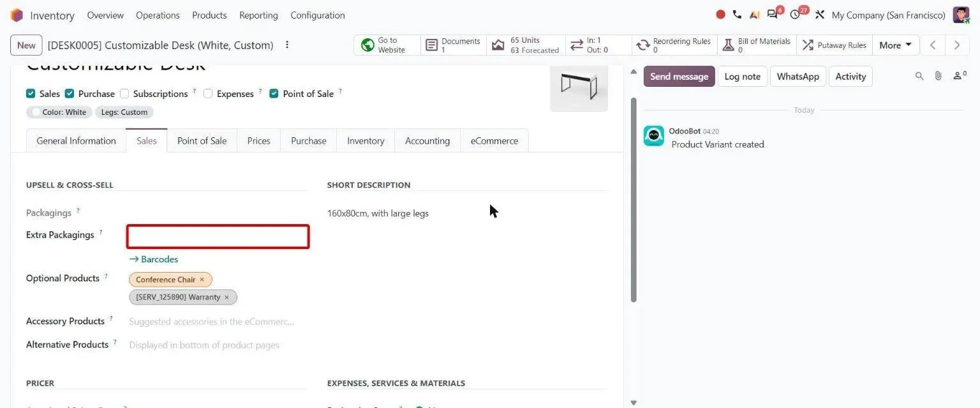Screen dimensions: 980x408
Task: Open the Bill of Materials smart button
Action: coord(757,45)
